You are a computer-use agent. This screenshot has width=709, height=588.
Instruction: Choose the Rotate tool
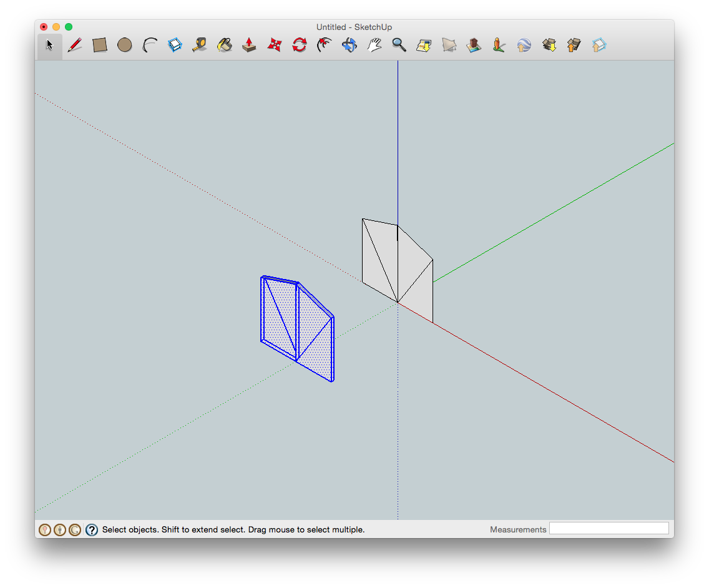300,45
